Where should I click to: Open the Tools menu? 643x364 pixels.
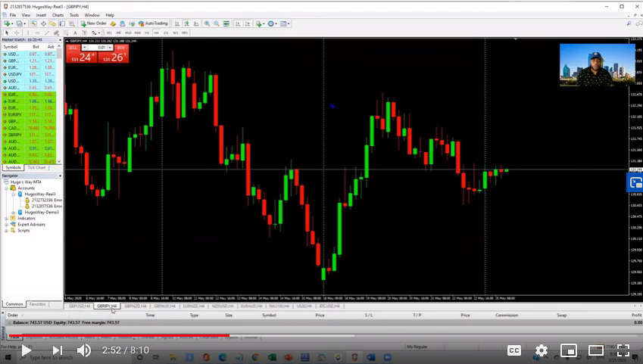click(74, 15)
